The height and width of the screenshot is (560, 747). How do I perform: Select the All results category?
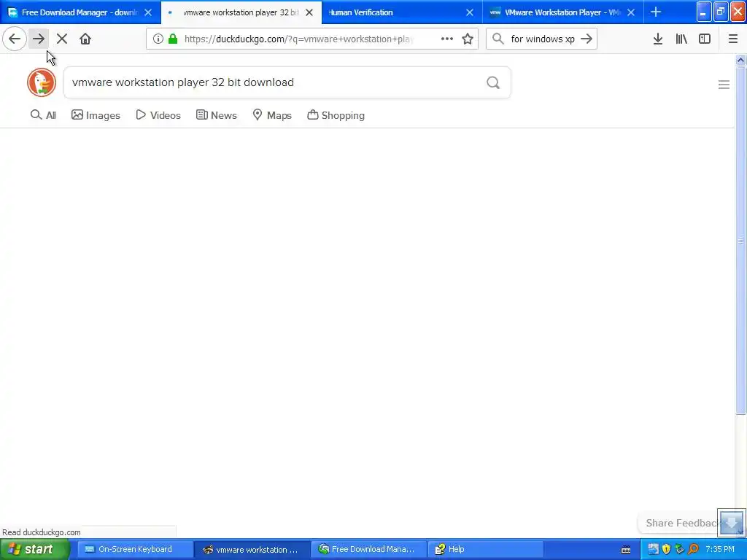point(43,115)
